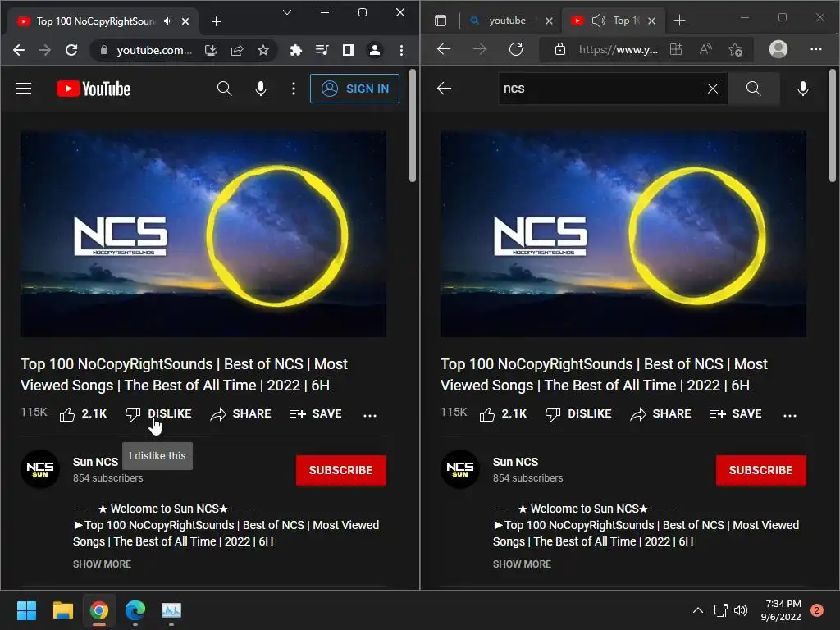Open more actions dots after Save in Chrome
This screenshot has height=630, width=840.
(370, 415)
